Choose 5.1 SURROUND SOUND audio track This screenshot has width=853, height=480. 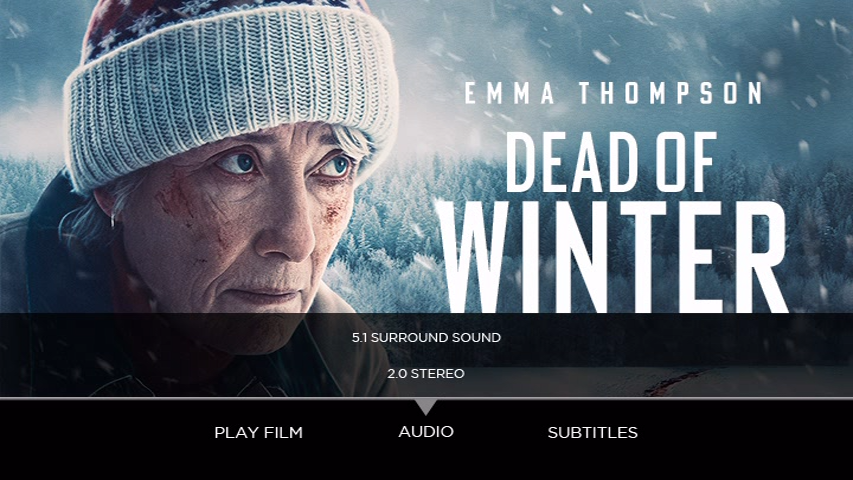(426, 337)
